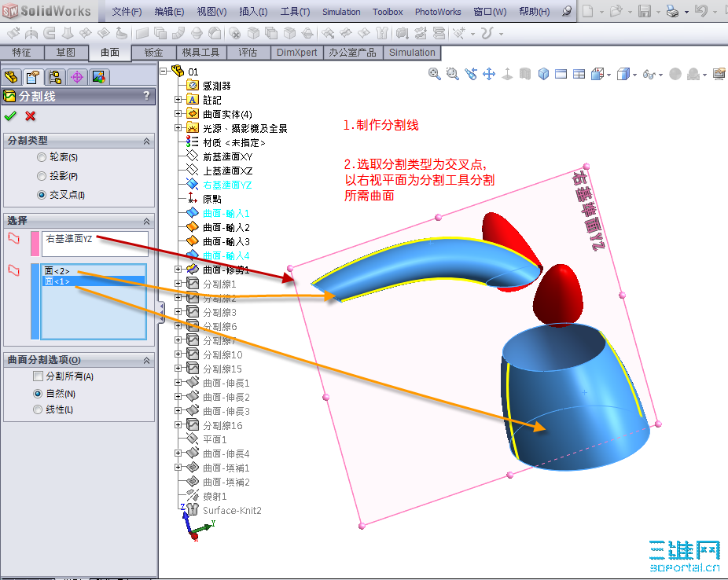
Task: Open the 编辑(E) menu
Action: pyautogui.click(x=169, y=12)
